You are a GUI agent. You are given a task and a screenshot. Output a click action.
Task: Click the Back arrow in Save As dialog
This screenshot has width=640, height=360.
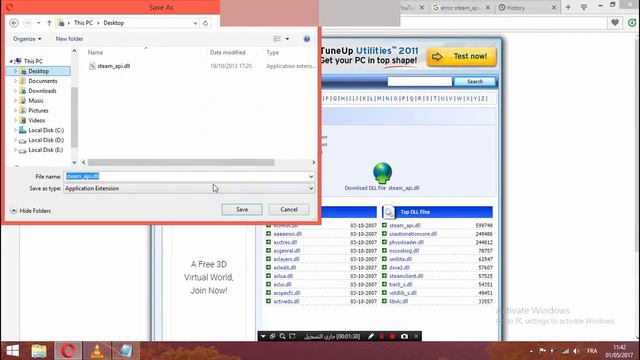[x=13, y=23]
